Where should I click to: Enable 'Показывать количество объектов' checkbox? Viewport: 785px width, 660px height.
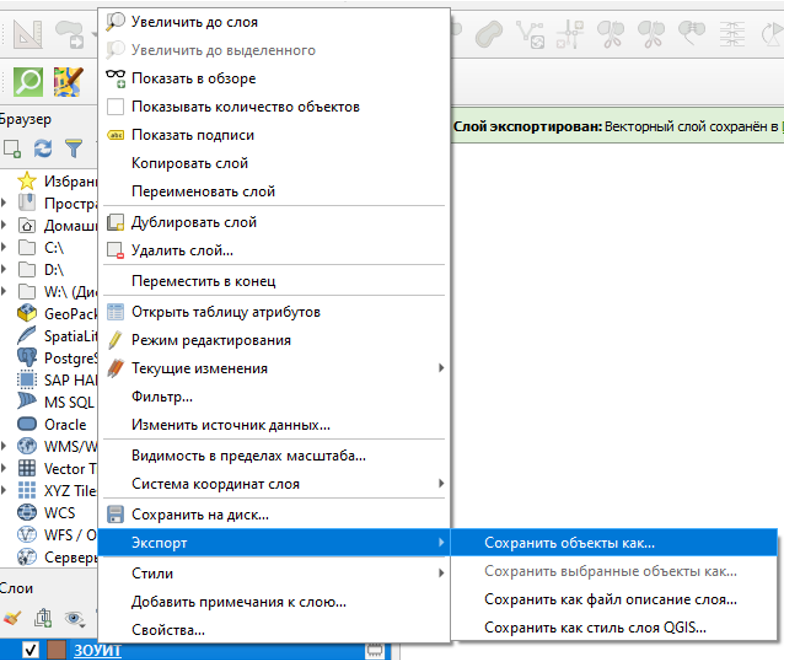pyautogui.click(x=116, y=106)
